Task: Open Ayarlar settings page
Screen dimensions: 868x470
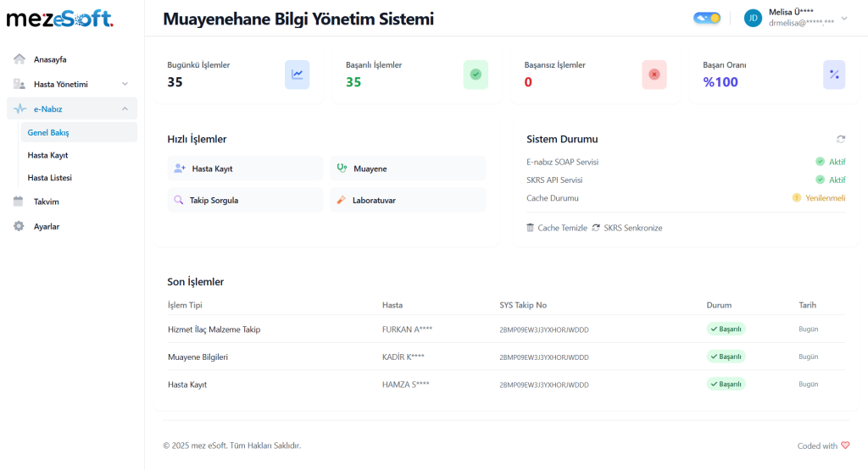Action: click(x=46, y=226)
